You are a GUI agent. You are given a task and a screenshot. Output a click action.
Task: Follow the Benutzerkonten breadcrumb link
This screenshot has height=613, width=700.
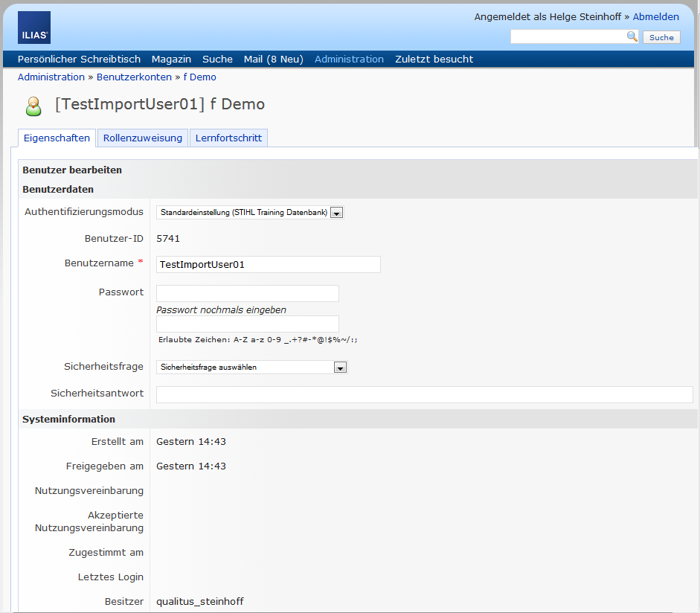point(134,77)
